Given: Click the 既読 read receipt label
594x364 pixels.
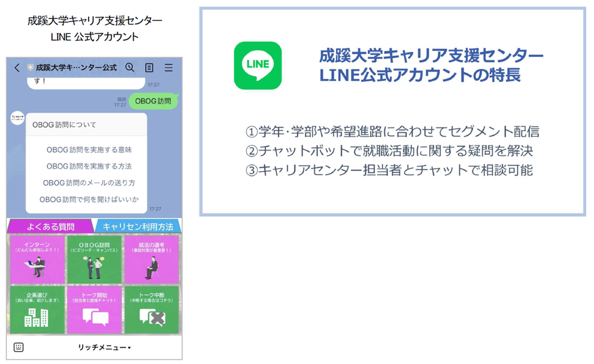Looking at the screenshot, I should 122,99.
